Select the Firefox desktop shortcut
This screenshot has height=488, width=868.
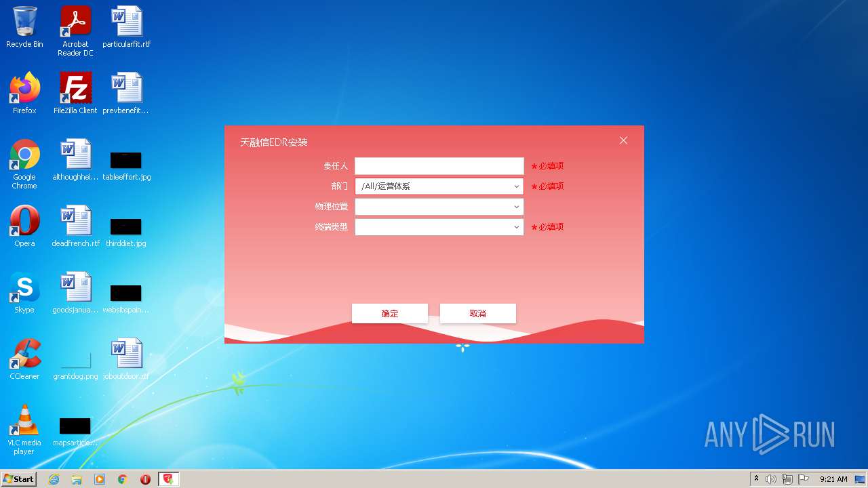[x=24, y=94]
